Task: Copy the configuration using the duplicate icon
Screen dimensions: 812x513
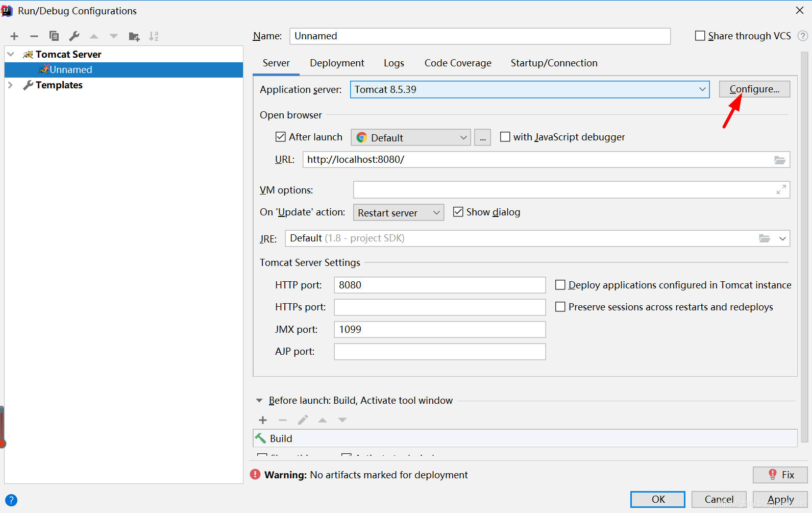Action: 54,36
